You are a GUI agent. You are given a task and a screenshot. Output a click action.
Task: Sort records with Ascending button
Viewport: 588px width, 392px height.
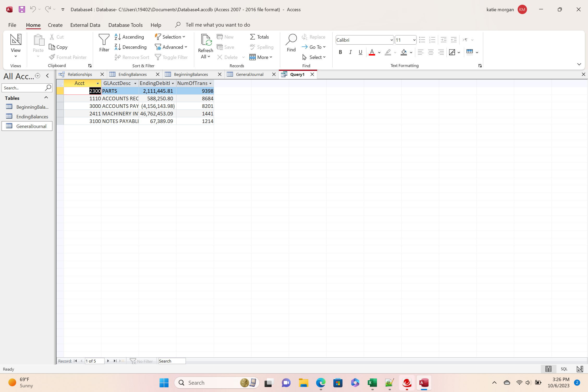point(130,37)
